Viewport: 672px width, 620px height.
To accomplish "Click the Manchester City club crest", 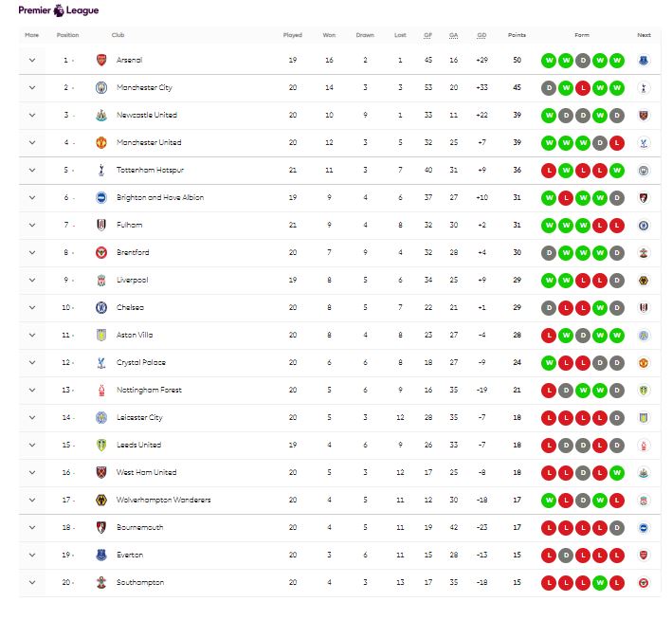I will click(x=101, y=87).
